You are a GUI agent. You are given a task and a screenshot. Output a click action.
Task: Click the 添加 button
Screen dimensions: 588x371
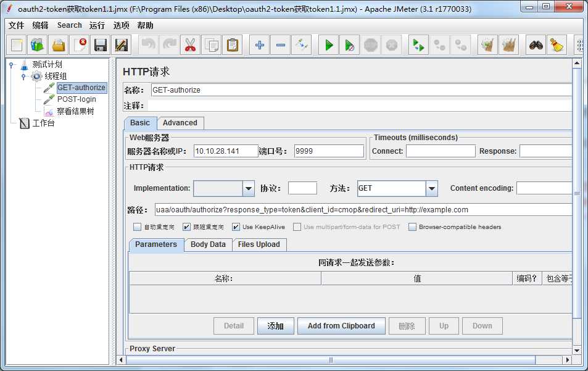tap(276, 326)
